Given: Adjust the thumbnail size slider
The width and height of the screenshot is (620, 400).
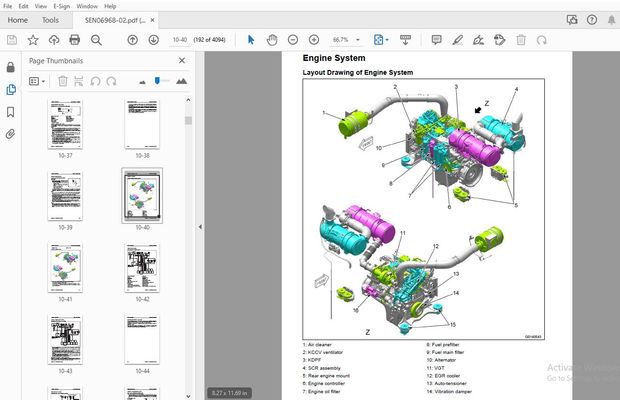Looking at the screenshot, I should pos(158,81).
